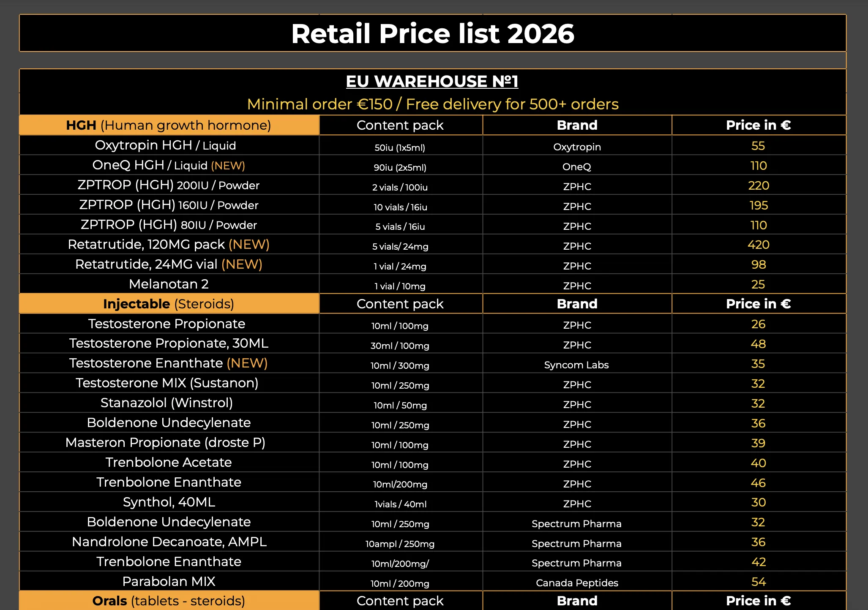Select the price '55' for Oxytropin HGH
Viewport: 868px width, 610px height.
pos(758,146)
